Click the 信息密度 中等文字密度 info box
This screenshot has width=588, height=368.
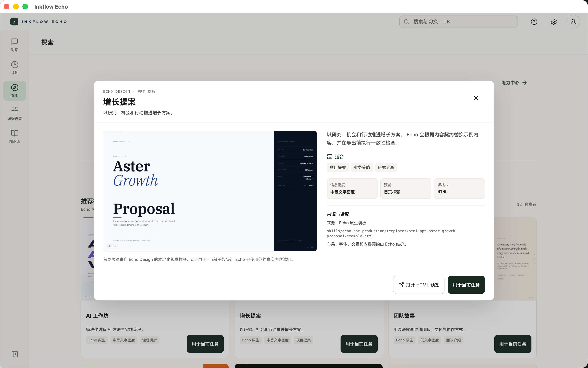(352, 189)
